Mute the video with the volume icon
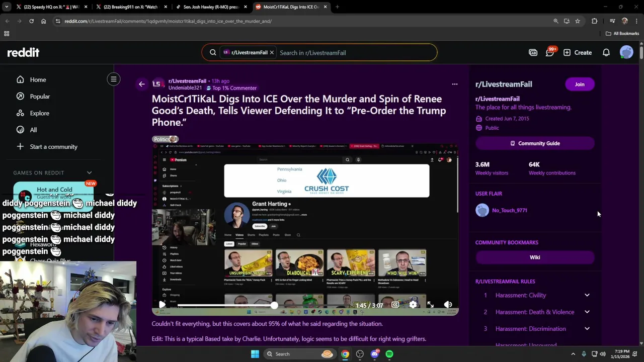This screenshot has height=362, width=644. 448,305
